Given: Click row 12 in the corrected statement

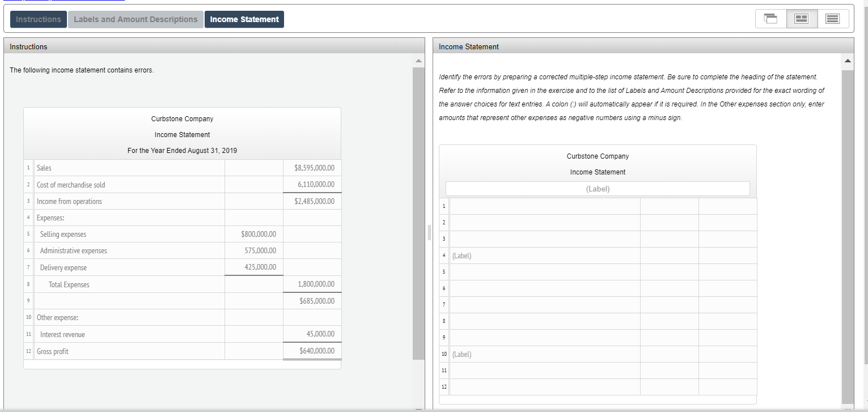Looking at the screenshot, I should (x=544, y=386).
